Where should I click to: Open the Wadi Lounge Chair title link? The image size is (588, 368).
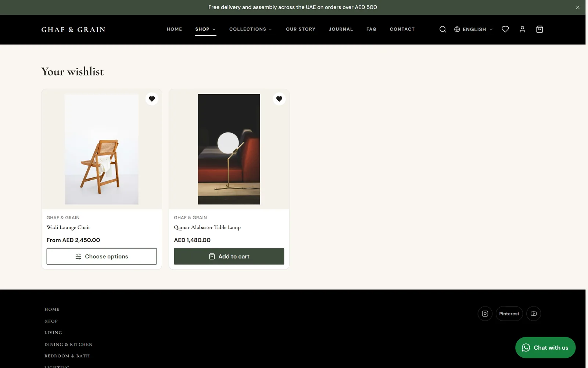tap(68, 227)
